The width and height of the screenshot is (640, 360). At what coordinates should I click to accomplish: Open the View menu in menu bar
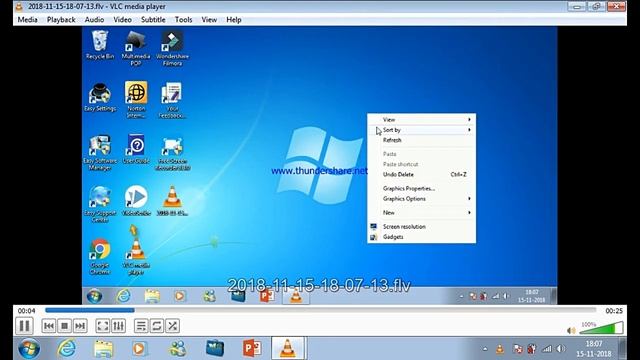pyautogui.click(x=209, y=20)
